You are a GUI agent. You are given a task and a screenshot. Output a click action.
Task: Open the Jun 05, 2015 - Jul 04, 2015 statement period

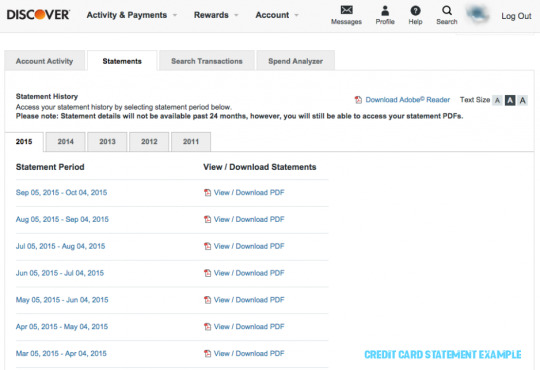tap(60, 273)
